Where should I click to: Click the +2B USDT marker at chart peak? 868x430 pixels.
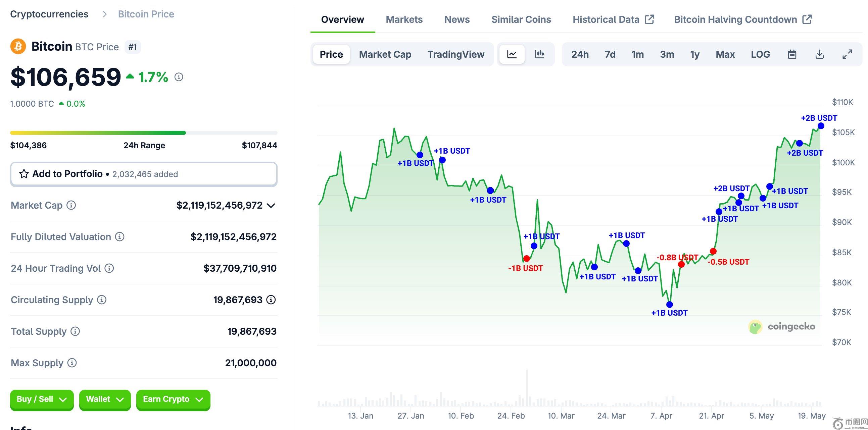[x=821, y=126]
